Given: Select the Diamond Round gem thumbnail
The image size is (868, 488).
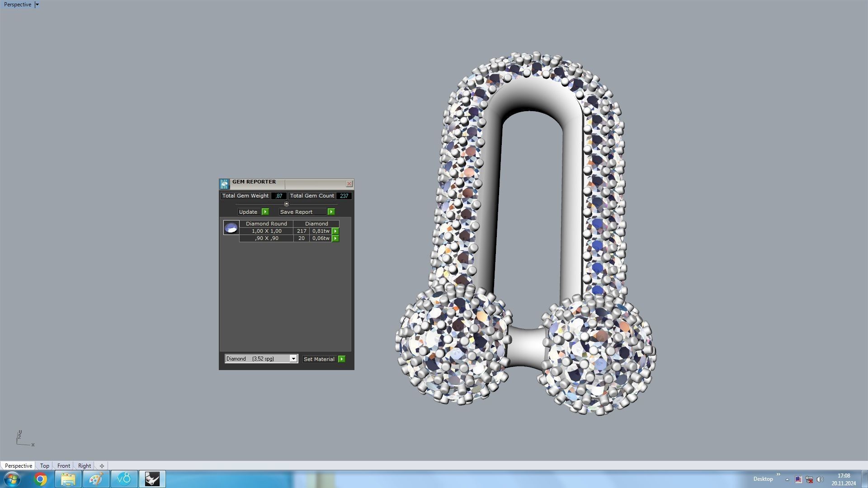Looking at the screenshot, I should tap(231, 228).
